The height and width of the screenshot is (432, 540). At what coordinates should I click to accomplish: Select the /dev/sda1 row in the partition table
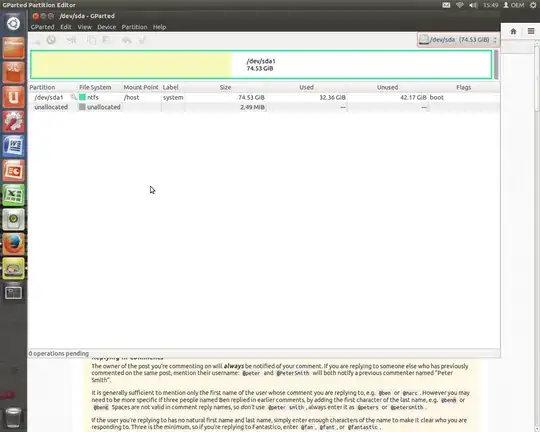[264, 97]
